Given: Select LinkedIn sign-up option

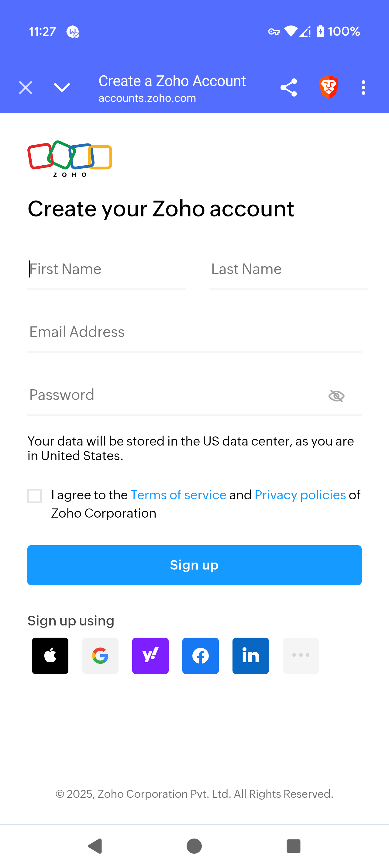Looking at the screenshot, I should tap(251, 655).
